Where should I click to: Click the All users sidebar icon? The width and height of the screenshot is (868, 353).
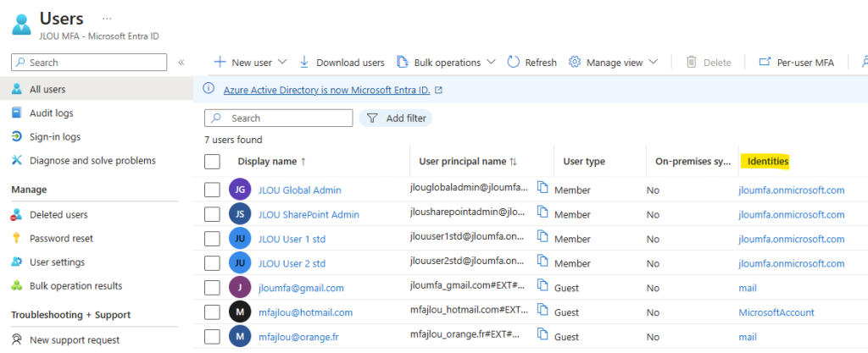(17, 89)
